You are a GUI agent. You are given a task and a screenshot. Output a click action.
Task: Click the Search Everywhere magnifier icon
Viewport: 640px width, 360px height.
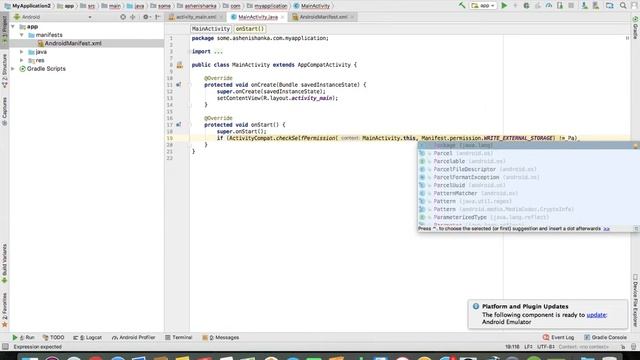(x=623, y=6)
